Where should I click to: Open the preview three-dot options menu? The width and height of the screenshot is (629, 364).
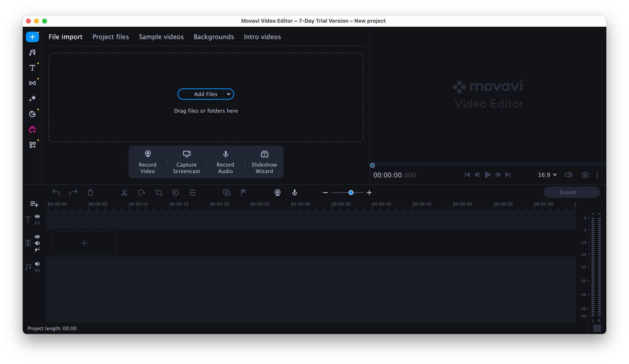(597, 175)
